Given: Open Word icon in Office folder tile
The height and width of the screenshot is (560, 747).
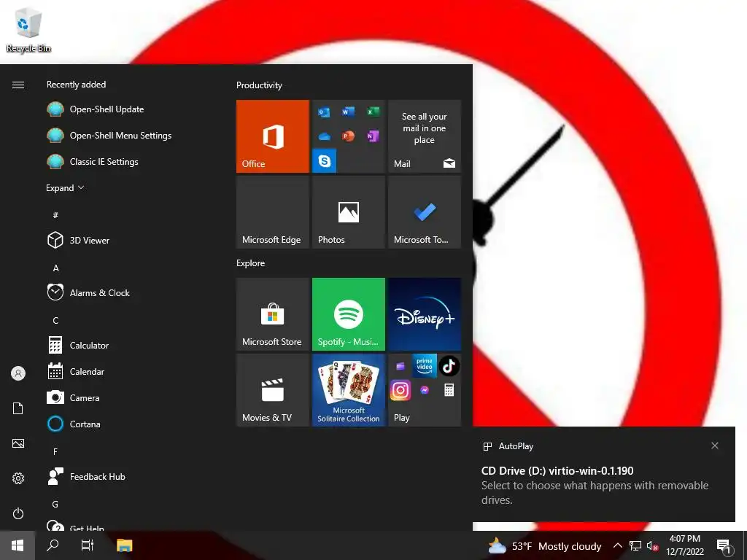Looking at the screenshot, I should point(348,112).
